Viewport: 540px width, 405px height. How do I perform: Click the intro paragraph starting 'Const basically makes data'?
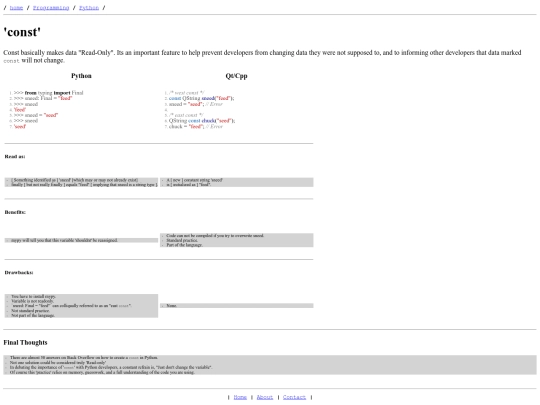(262, 56)
